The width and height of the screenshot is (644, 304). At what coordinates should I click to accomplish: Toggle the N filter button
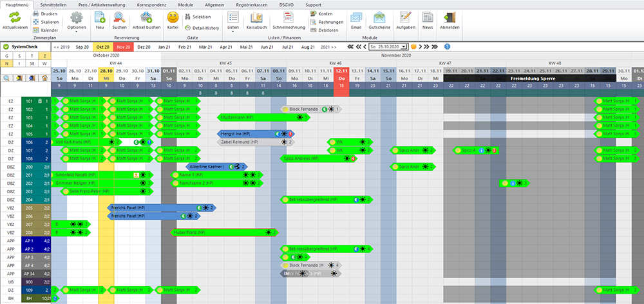point(6,63)
